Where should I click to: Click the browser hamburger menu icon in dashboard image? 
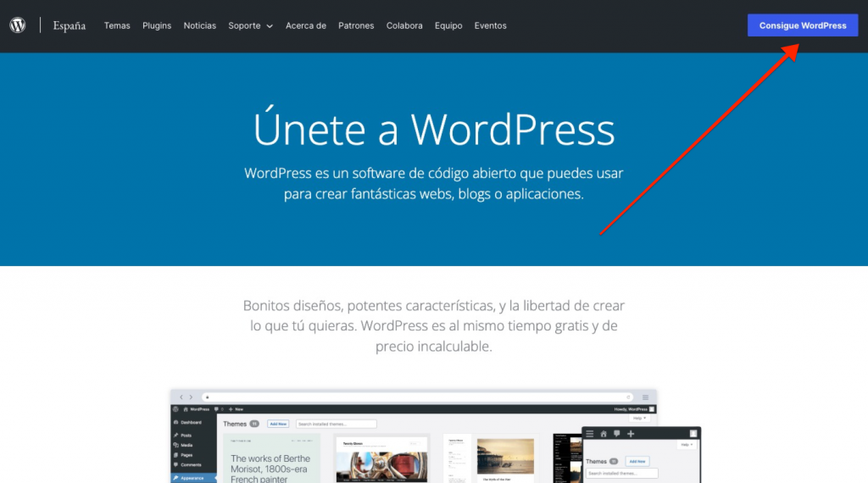(x=645, y=397)
